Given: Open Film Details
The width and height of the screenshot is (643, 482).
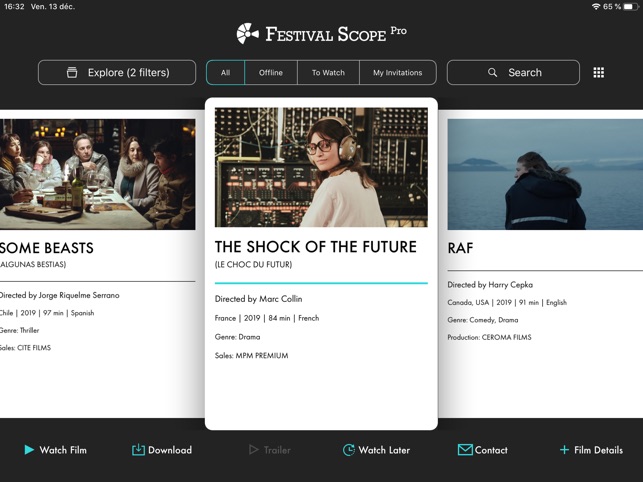Looking at the screenshot, I should [x=591, y=450].
